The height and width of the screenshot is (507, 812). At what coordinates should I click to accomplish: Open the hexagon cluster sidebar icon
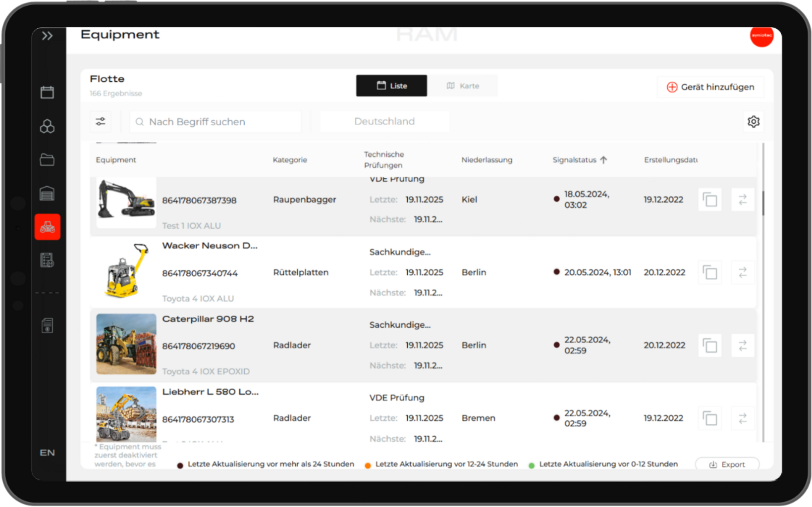click(47, 126)
